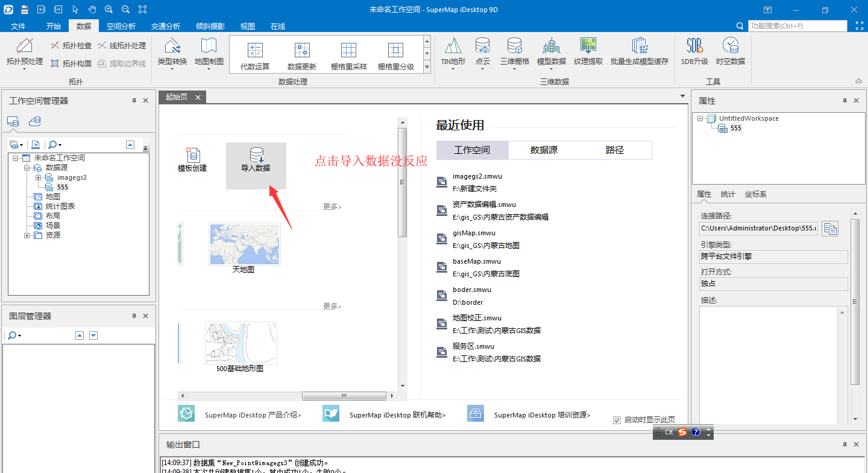Open 拓扑检查 topology check tool
The width and height of the screenshot is (868, 473).
pyautogui.click(x=71, y=46)
